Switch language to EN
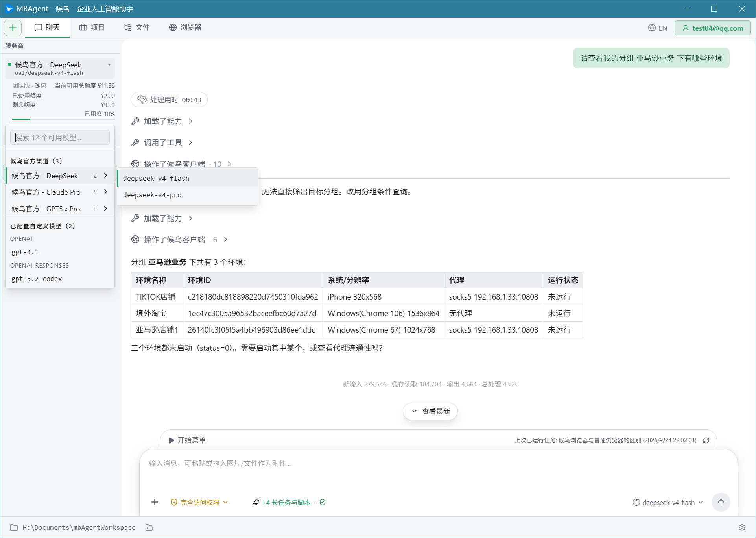756x538 pixels. pos(658,28)
